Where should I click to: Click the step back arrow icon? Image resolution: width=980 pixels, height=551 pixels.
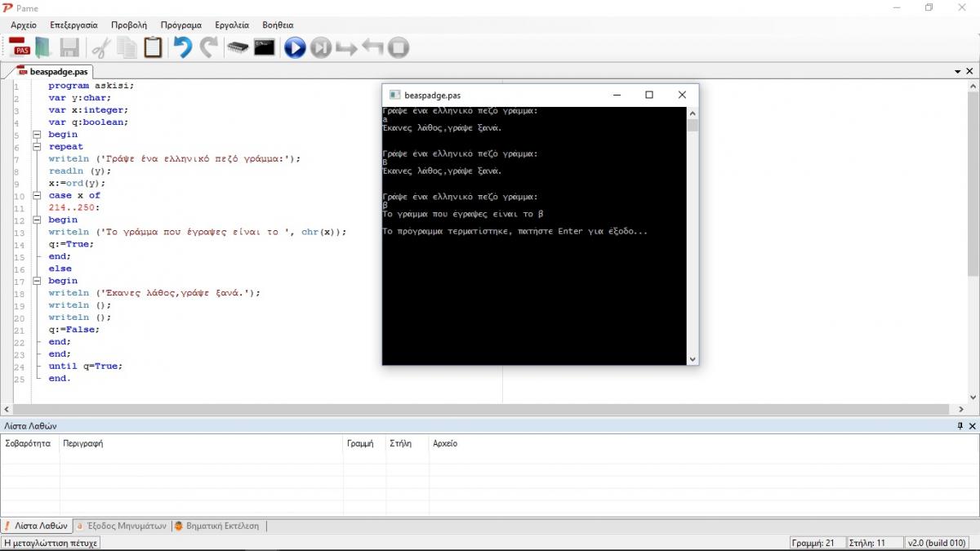[372, 47]
